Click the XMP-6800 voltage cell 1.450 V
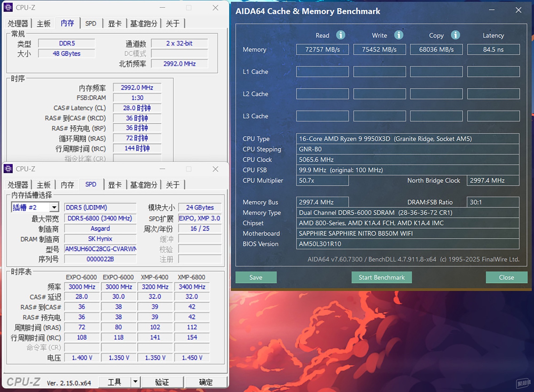 click(192, 358)
